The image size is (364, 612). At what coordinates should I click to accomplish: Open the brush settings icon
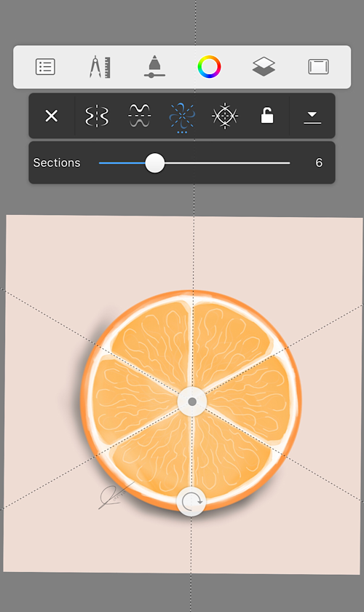pos(154,67)
